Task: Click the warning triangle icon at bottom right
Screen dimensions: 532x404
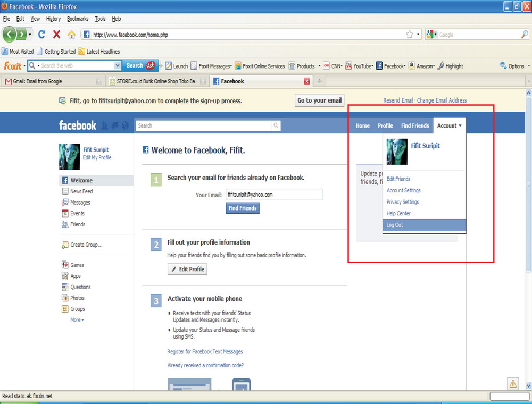Action: tap(513, 384)
